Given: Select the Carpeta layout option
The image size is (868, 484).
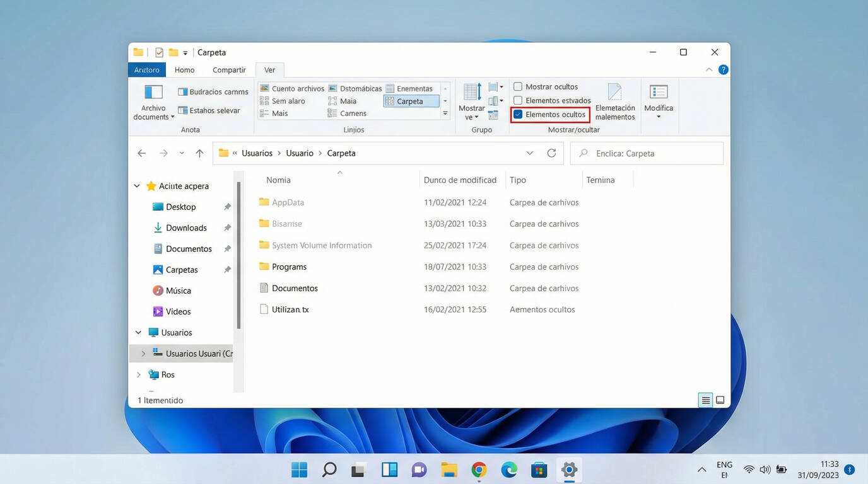Looking at the screenshot, I should [410, 101].
